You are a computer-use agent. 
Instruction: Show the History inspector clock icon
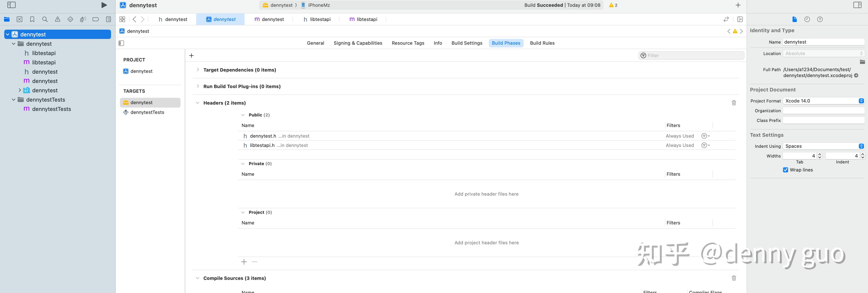click(807, 19)
